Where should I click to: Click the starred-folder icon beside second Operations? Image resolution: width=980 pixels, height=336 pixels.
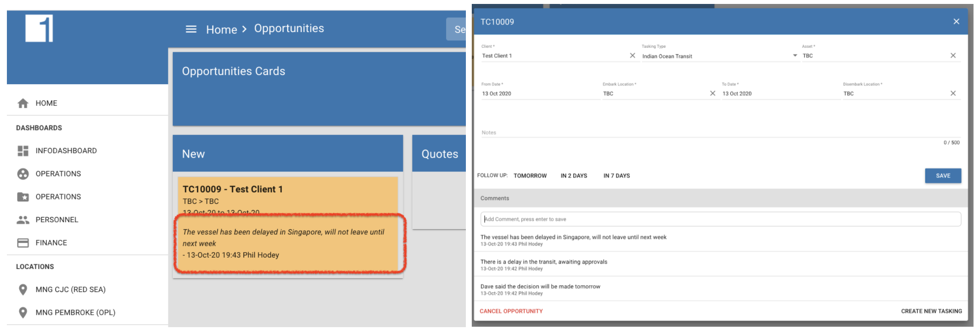click(23, 197)
